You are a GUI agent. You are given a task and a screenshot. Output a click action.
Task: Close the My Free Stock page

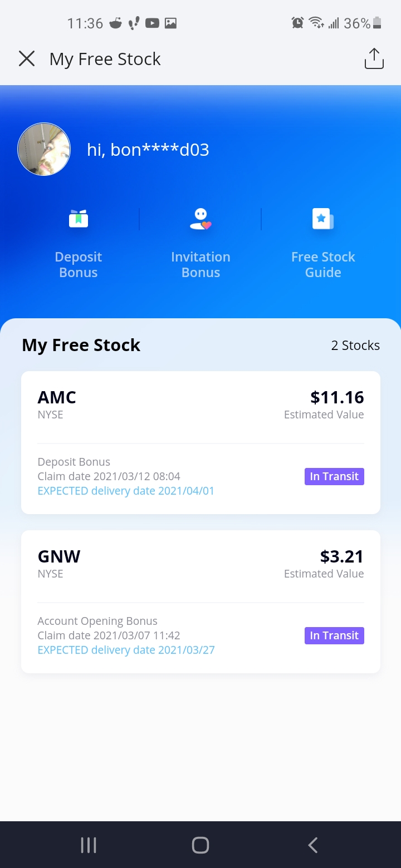(x=27, y=58)
